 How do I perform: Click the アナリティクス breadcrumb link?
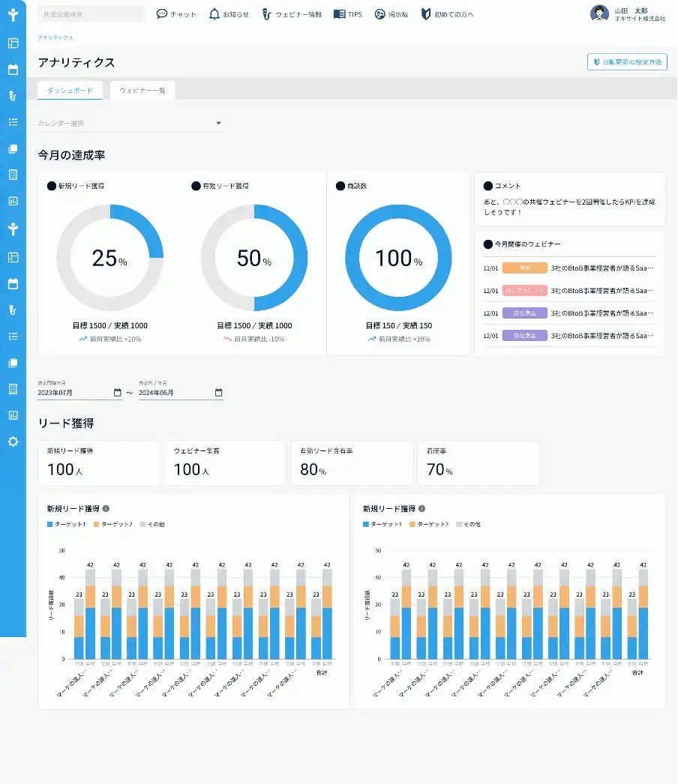(55, 37)
